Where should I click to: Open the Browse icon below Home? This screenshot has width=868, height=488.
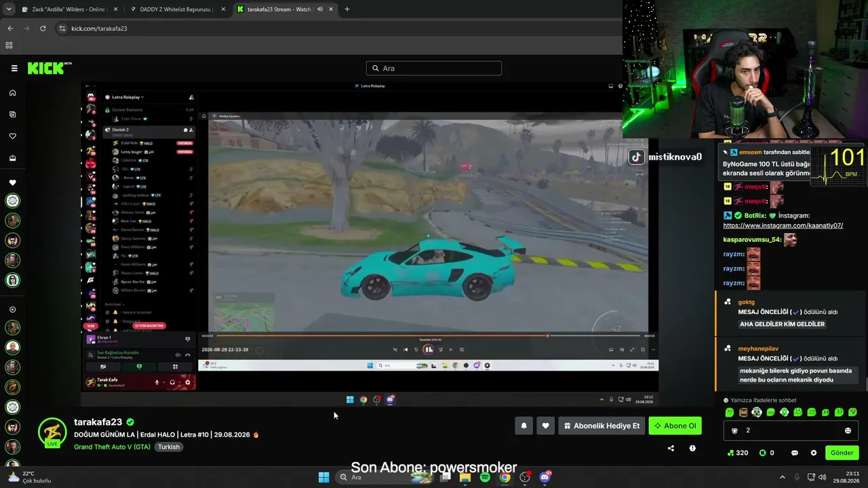pyautogui.click(x=12, y=115)
